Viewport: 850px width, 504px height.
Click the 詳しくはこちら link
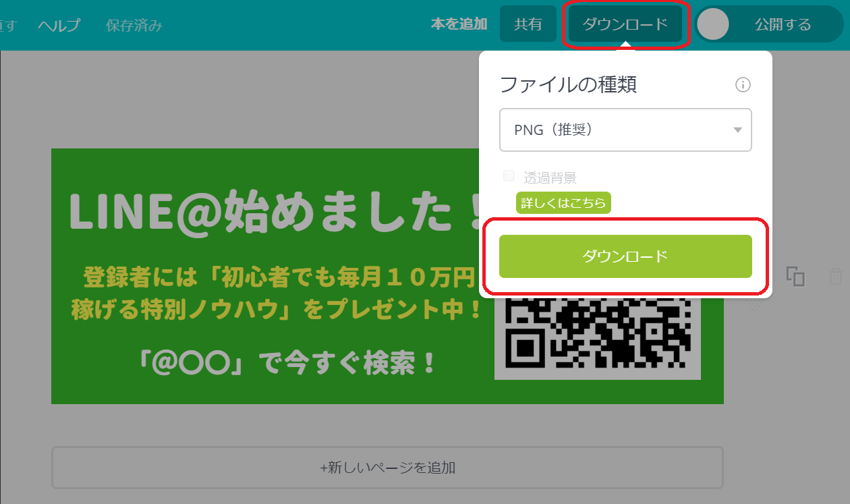563,203
